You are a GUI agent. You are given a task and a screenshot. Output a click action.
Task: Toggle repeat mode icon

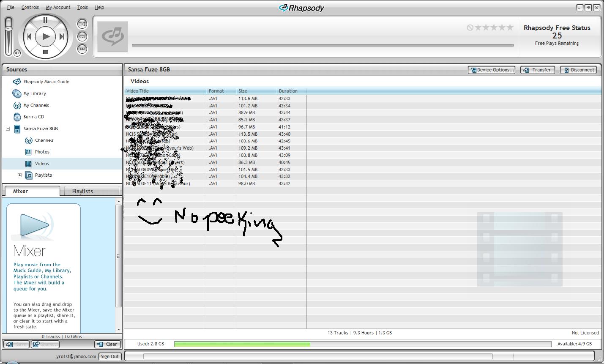tap(82, 36)
